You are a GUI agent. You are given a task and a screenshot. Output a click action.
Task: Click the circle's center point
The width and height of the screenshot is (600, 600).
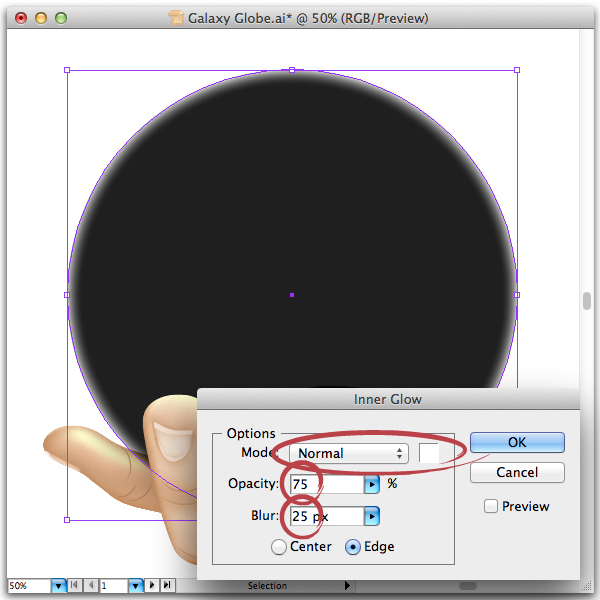(x=292, y=295)
